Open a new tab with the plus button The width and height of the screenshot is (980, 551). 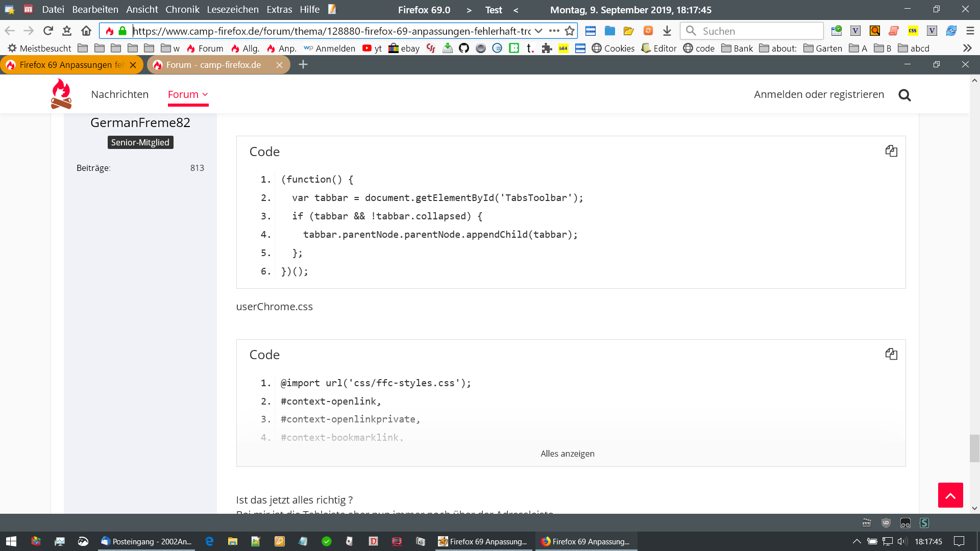303,65
